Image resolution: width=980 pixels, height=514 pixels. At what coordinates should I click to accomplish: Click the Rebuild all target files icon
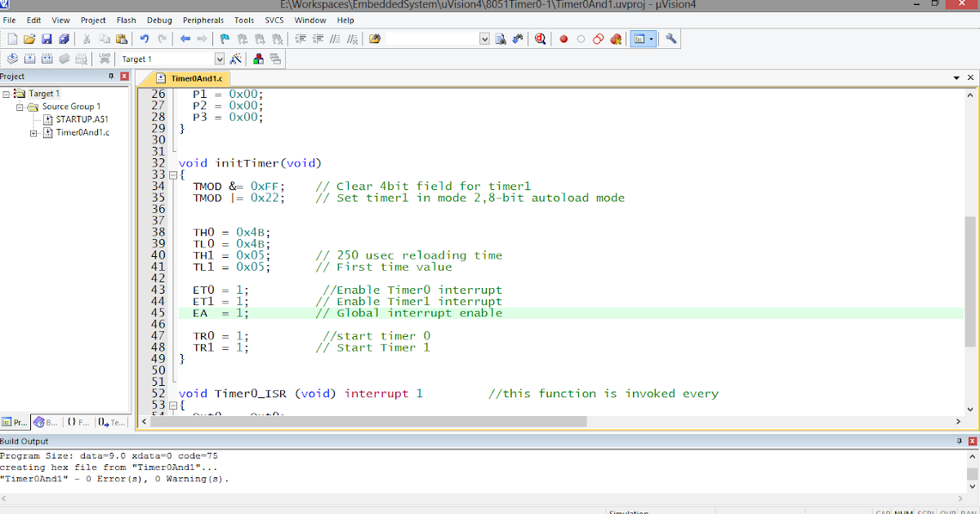(47, 58)
